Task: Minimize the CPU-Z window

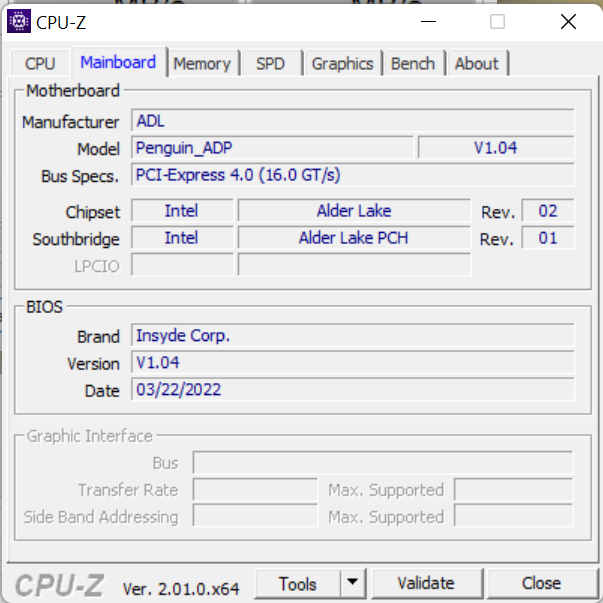Action: 428,22
